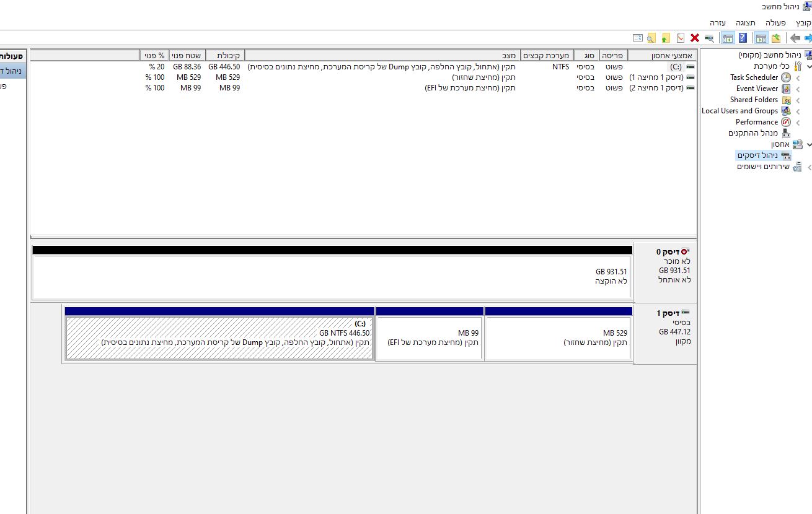This screenshot has width=812, height=514.
Task: Click the green up-arrow toolbar icon
Action: coord(665,38)
